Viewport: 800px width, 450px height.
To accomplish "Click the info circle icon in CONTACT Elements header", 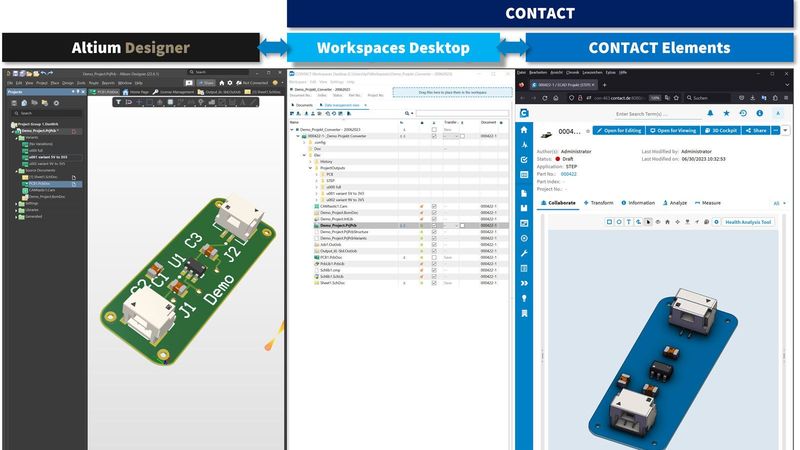I will tap(760, 113).
